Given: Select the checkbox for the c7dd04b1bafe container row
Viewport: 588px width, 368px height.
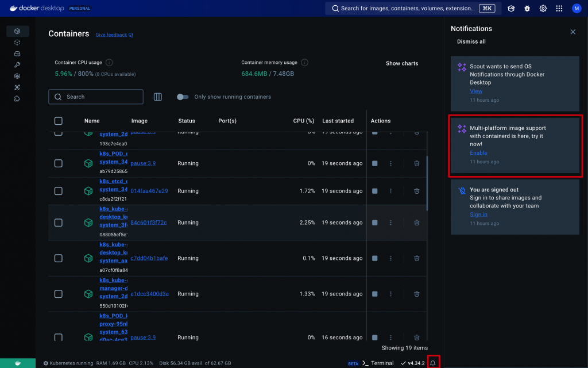Looking at the screenshot, I should click(x=59, y=258).
